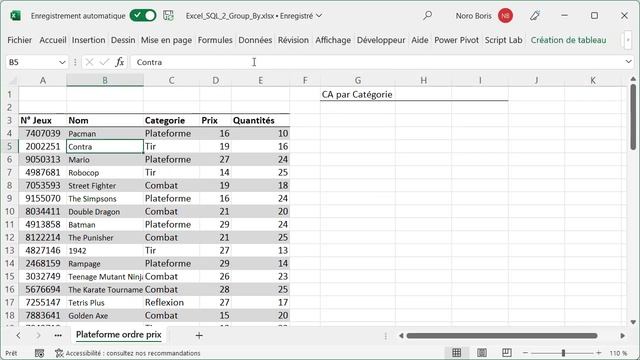The width and height of the screenshot is (640, 360).
Task: Click the zoom out minus button
Action: tap(525, 353)
